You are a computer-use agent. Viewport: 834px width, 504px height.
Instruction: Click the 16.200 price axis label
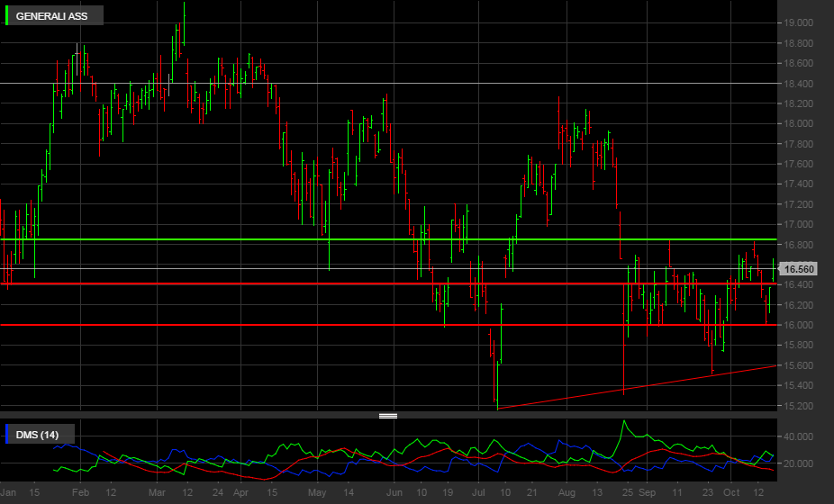(x=798, y=305)
